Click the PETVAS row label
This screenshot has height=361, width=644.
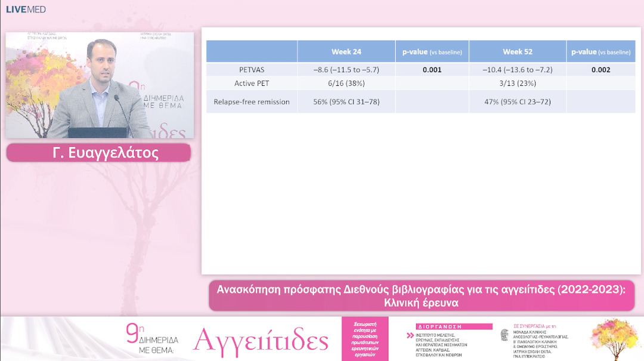click(x=251, y=70)
